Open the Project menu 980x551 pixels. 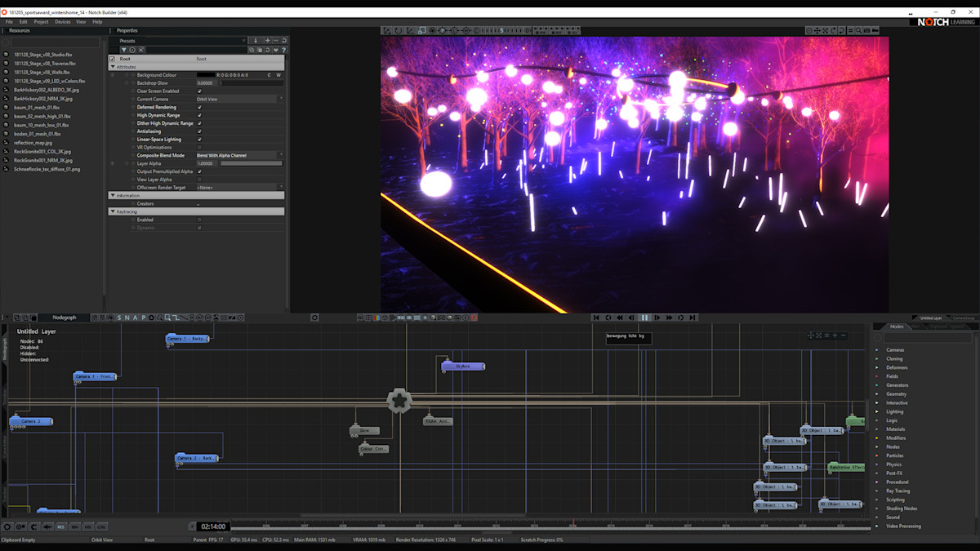tap(41, 22)
